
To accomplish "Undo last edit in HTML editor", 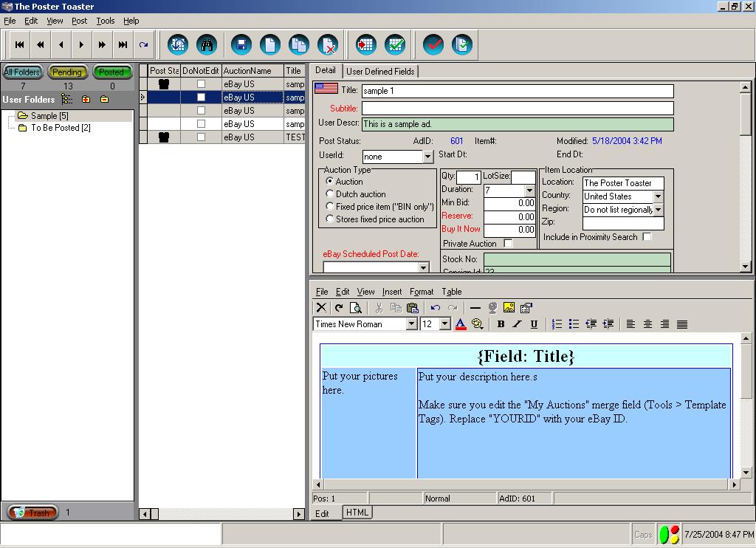I will [436, 308].
